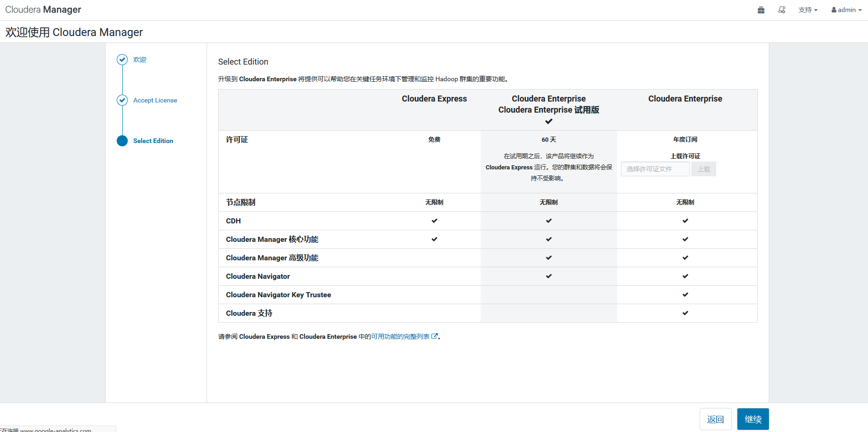Click the 年度订阅 subscription cell
This screenshot has height=432, width=868.
(x=685, y=139)
